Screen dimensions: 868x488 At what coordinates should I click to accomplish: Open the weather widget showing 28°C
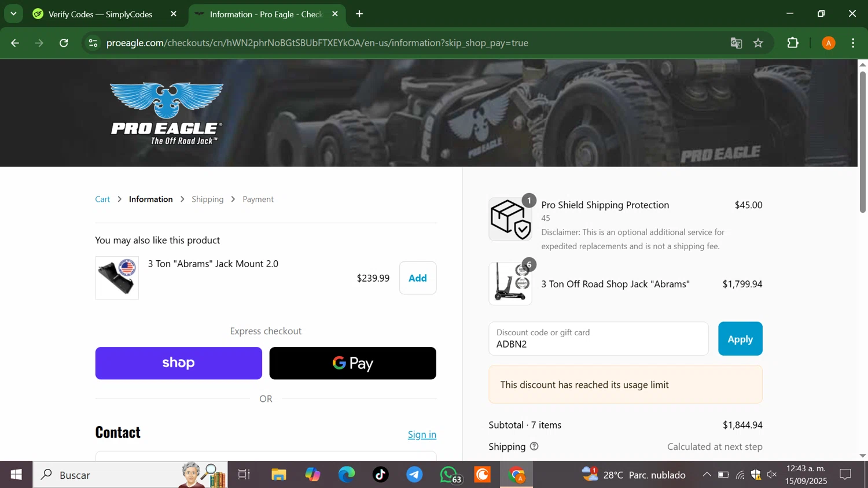pos(634,475)
